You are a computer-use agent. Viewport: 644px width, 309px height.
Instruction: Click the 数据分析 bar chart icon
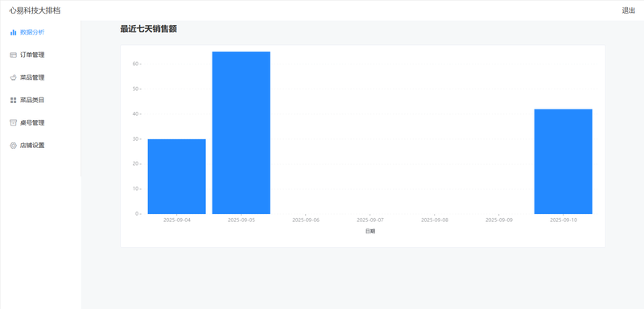point(13,32)
